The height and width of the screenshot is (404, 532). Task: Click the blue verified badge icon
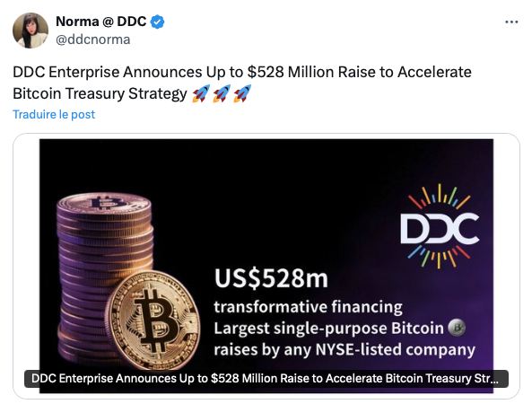157,22
